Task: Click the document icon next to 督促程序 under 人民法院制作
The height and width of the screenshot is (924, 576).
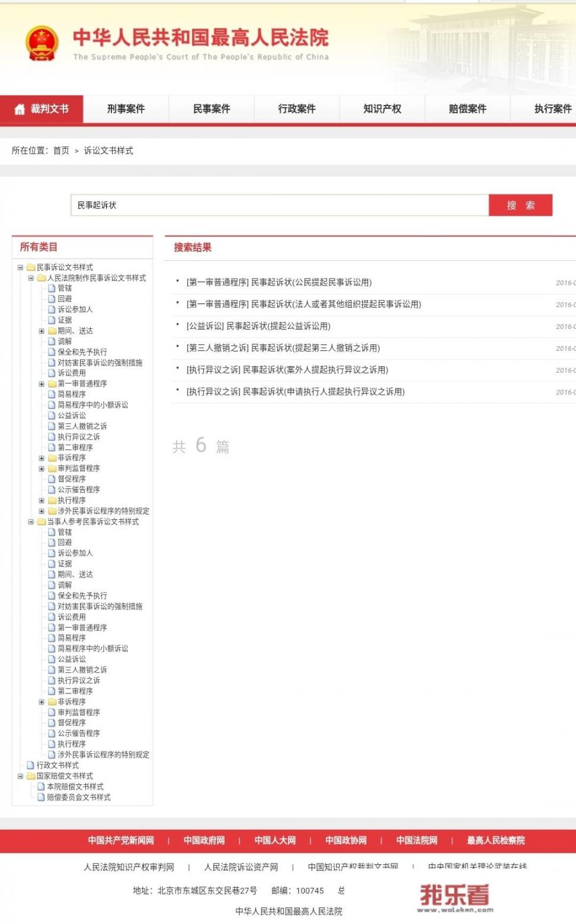Action: pyautogui.click(x=52, y=479)
